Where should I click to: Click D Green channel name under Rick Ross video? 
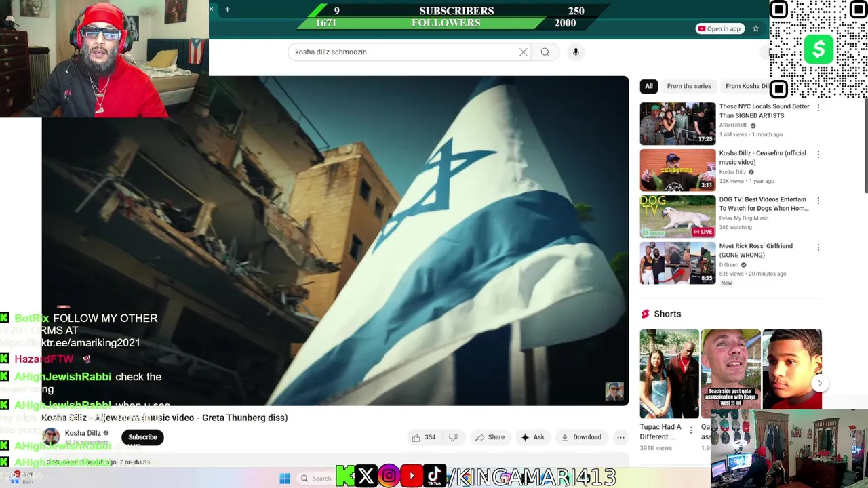[x=729, y=265]
